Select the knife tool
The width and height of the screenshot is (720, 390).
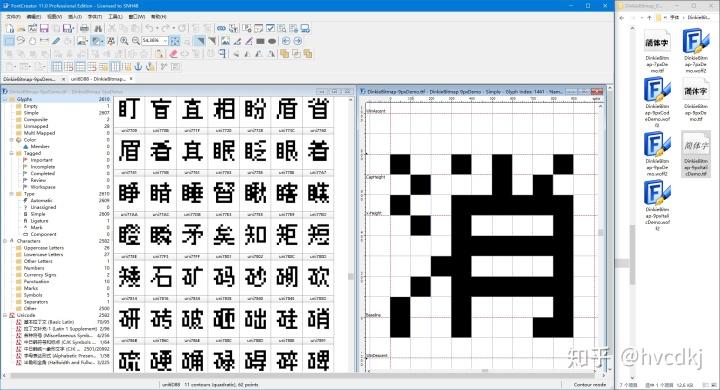click(x=56, y=41)
